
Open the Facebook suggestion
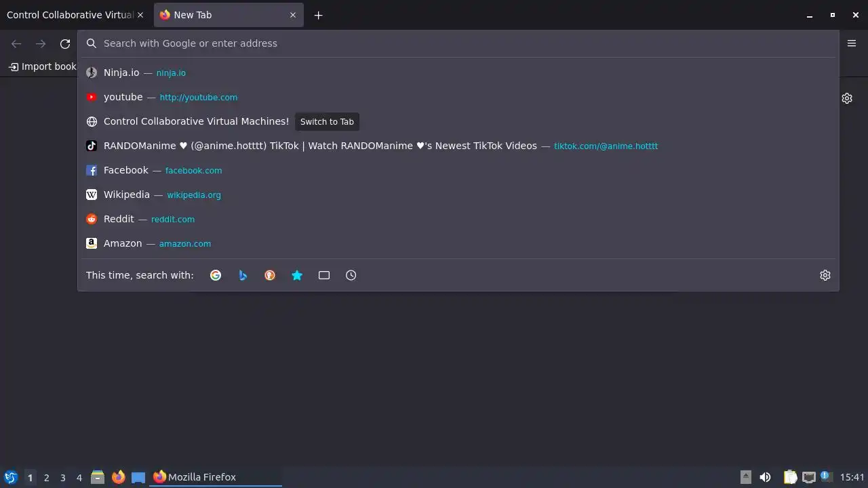pos(458,170)
